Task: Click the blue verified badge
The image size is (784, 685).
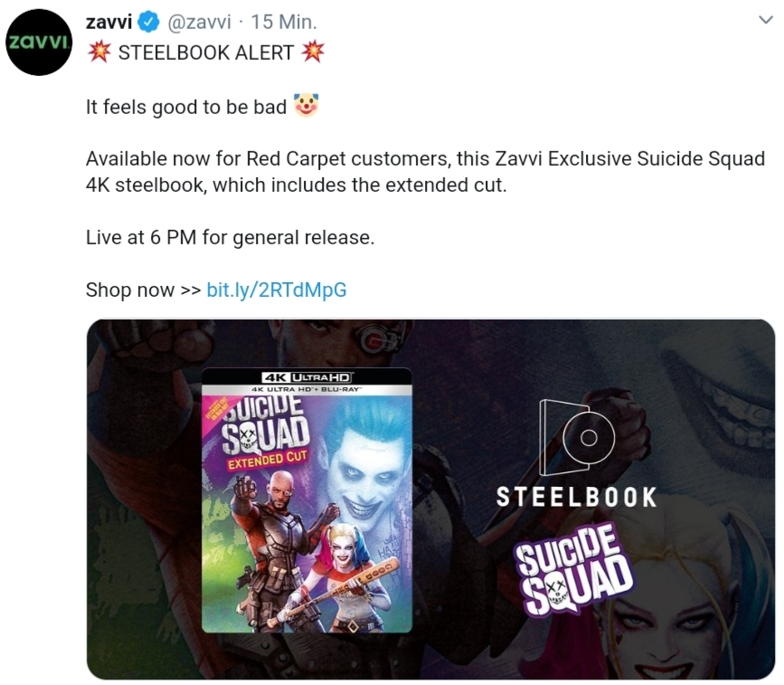Action: [x=148, y=22]
